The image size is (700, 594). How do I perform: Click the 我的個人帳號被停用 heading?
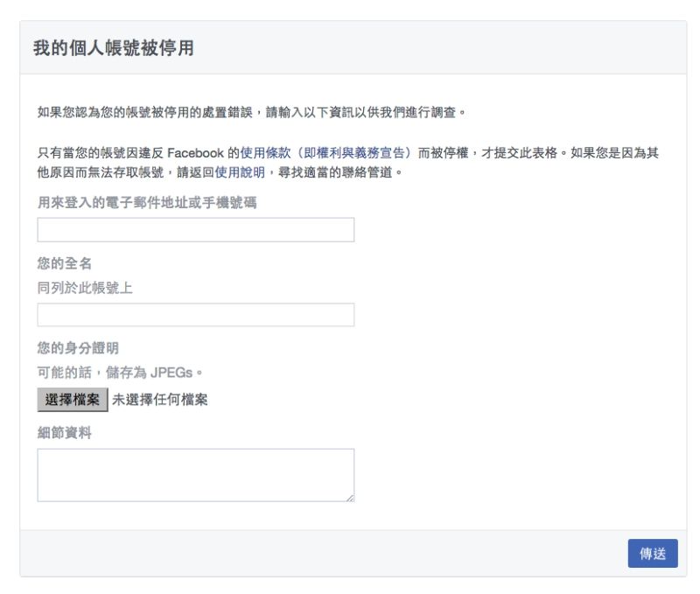pos(113,48)
